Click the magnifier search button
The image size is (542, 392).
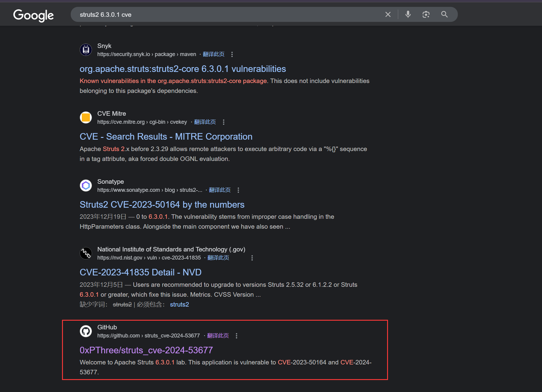click(x=444, y=14)
